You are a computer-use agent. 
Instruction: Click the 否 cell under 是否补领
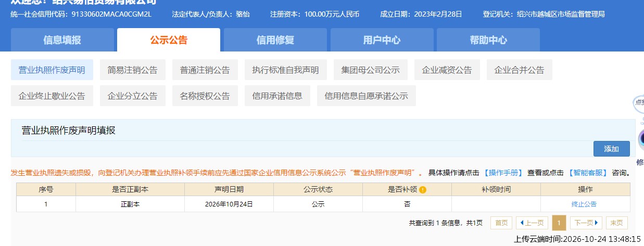(407, 204)
